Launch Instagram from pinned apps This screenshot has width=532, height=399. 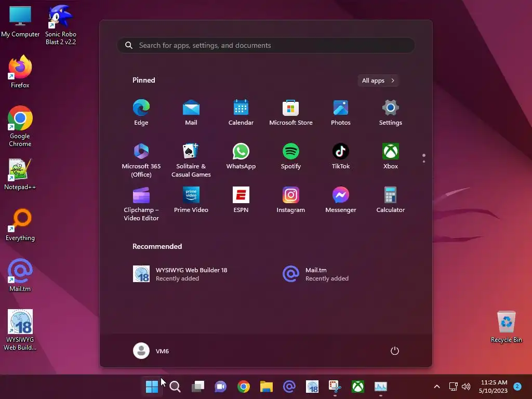pyautogui.click(x=291, y=200)
